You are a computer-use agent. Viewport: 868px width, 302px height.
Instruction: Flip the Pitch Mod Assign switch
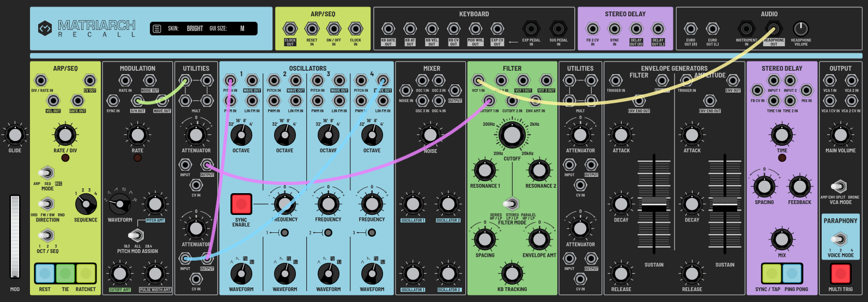pos(136,236)
